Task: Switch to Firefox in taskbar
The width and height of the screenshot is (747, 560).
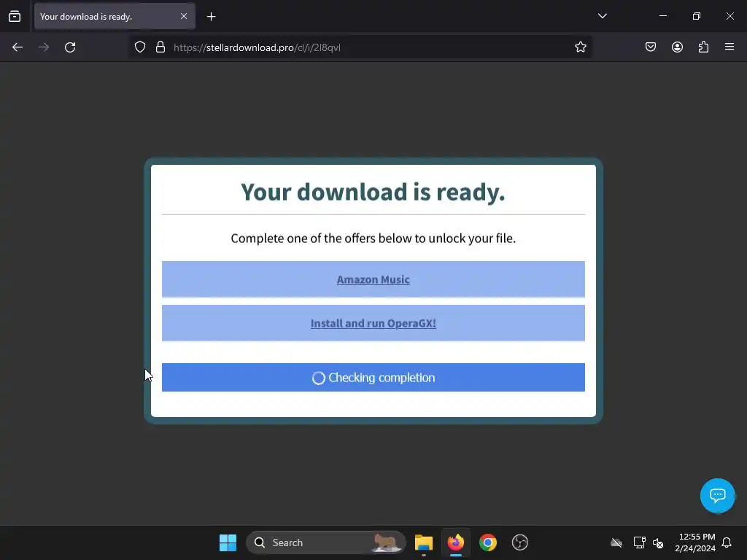Action: point(456,542)
